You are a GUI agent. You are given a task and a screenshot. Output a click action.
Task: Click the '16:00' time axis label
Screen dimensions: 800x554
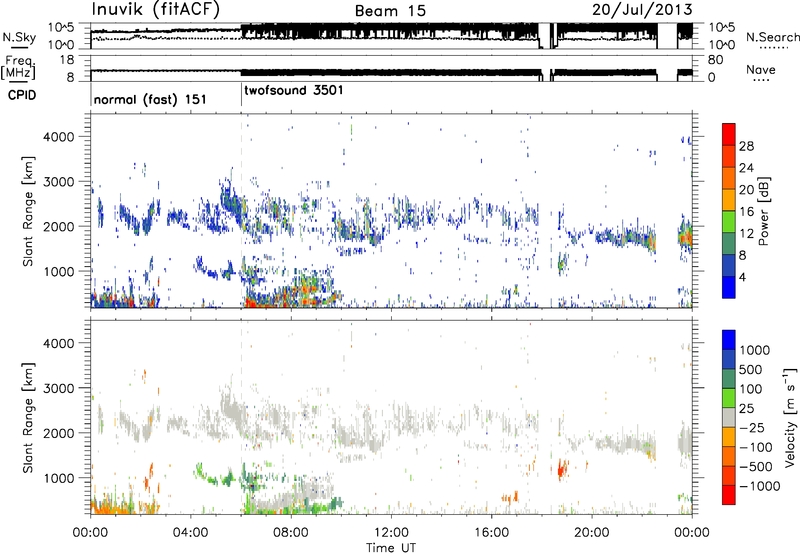491,533
